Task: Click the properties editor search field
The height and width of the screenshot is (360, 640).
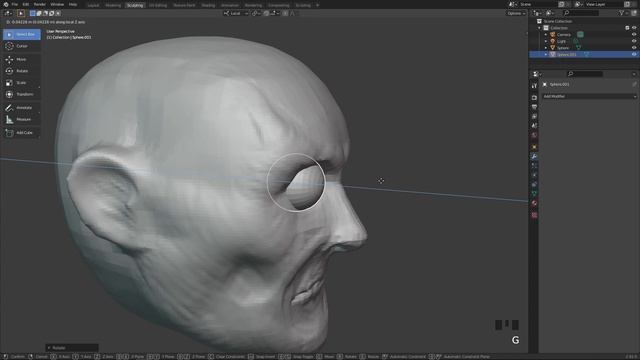Action: click(x=584, y=74)
